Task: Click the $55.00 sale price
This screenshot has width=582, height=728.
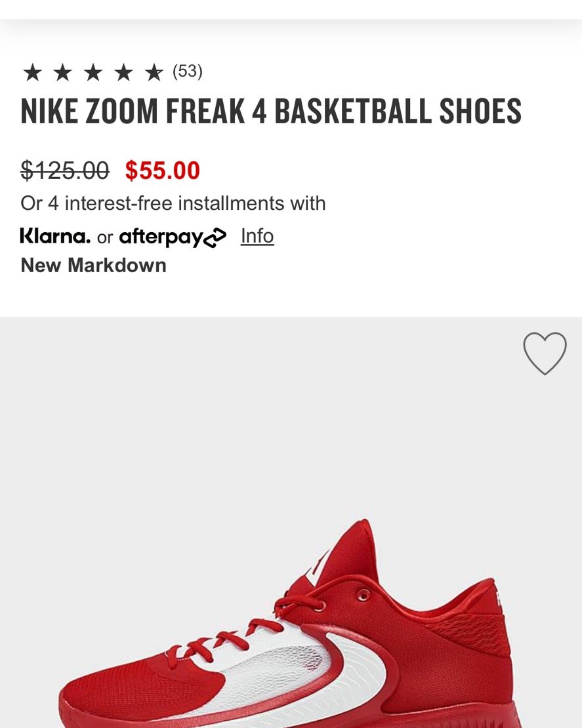Action: click(163, 171)
